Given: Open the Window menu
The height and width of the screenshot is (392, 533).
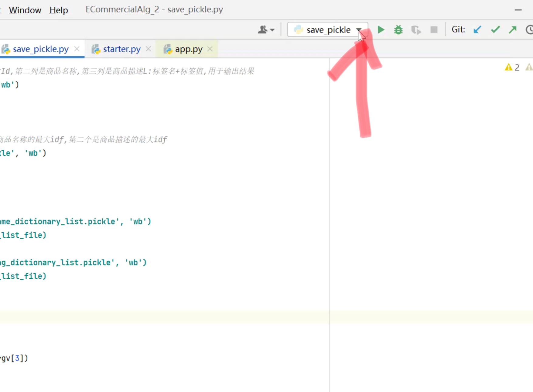Looking at the screenshot, I should (x=25, y=10).
